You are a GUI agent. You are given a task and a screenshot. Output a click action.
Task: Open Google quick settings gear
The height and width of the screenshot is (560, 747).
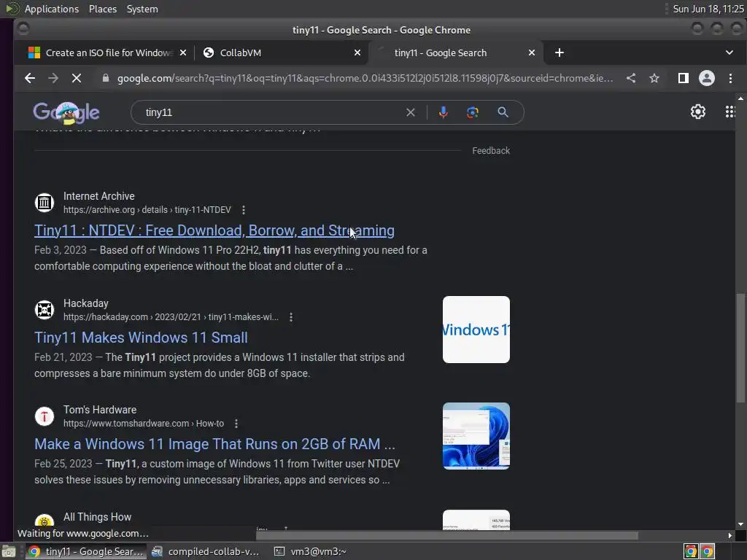[698, 112]
